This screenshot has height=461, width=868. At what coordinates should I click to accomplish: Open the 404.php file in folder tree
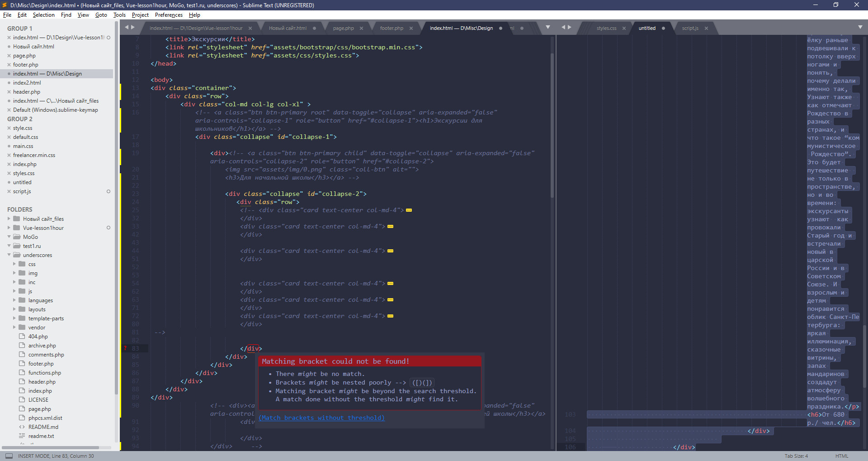[x=38, y=337]
